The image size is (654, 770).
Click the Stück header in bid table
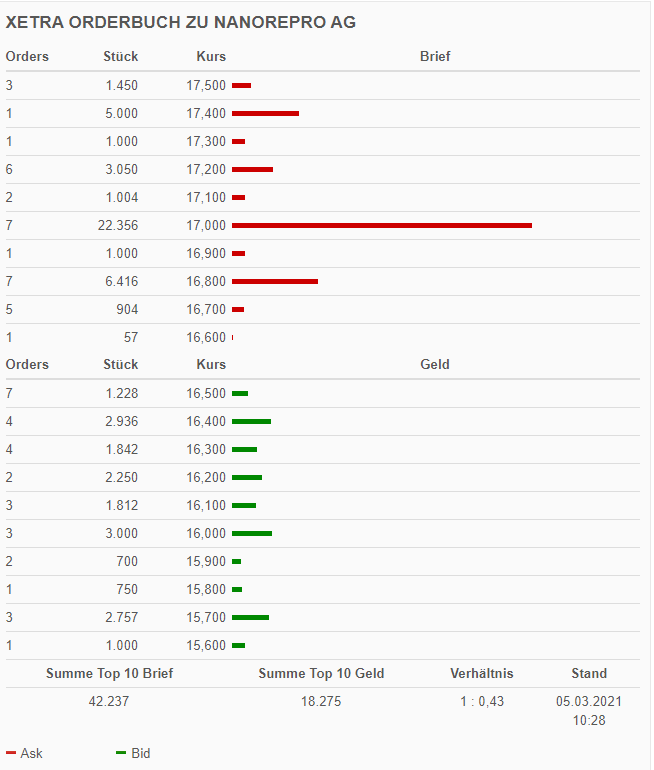(120, 364)
